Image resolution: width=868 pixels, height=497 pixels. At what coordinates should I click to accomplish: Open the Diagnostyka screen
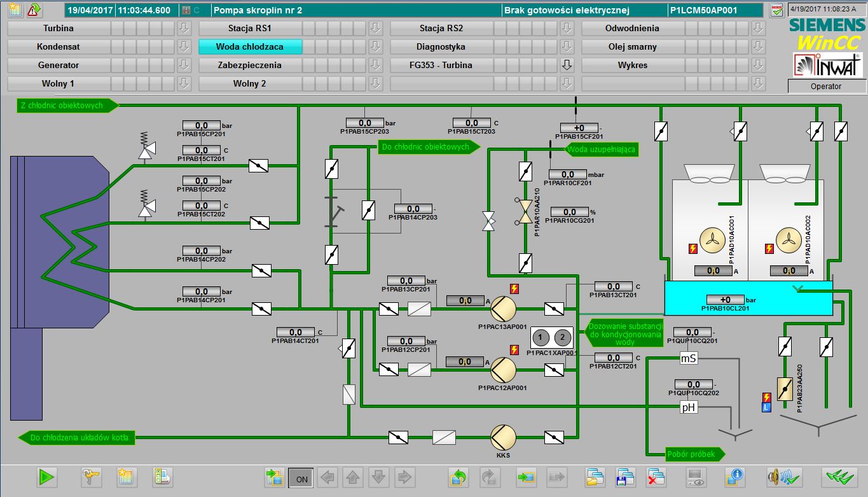[441, 47]
